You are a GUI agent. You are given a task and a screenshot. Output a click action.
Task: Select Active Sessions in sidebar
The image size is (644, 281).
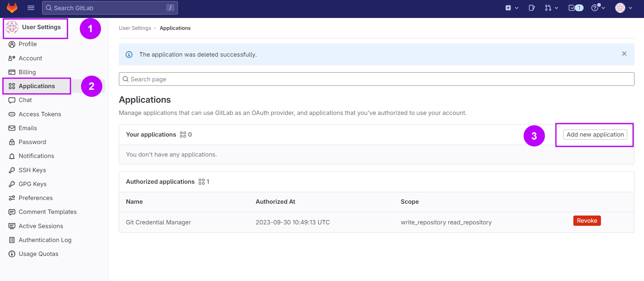41,226
